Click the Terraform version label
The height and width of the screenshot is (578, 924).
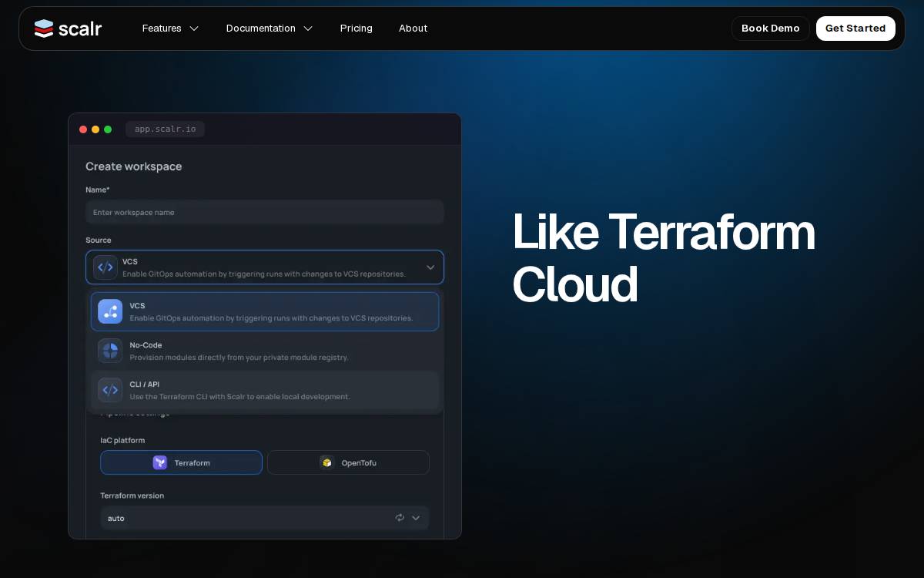pos(132,496)
